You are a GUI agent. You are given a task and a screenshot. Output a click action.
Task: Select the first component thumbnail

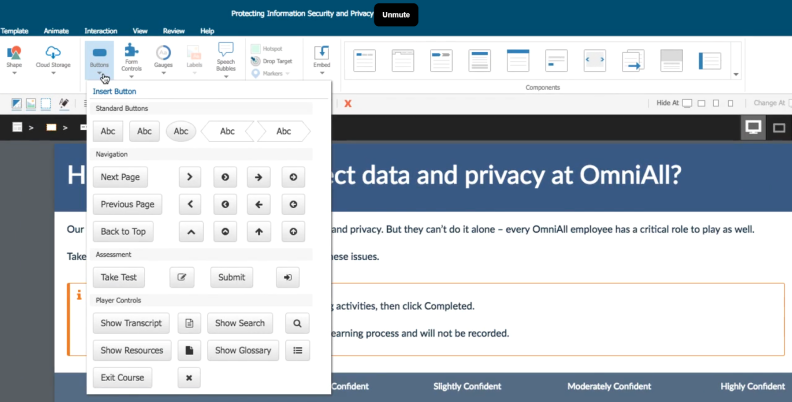(x=364, y=61)
